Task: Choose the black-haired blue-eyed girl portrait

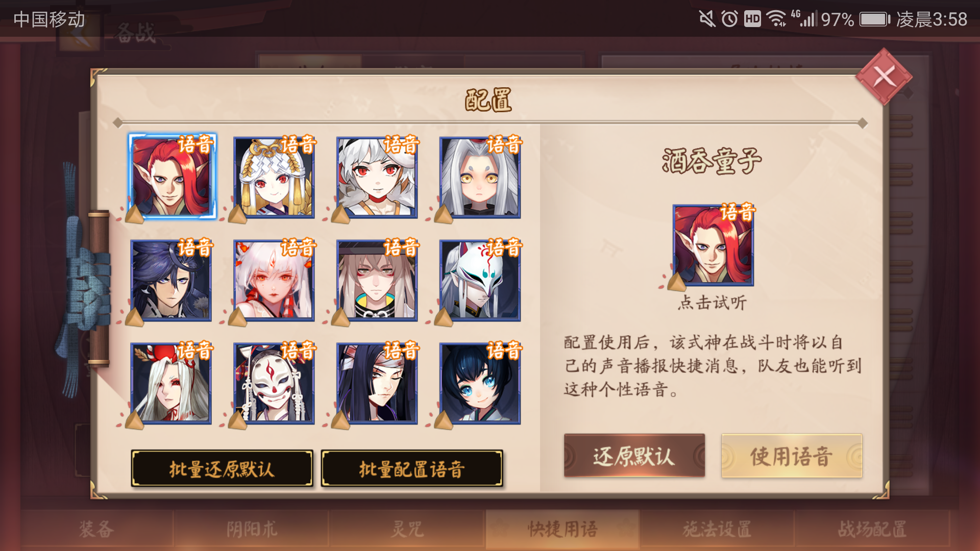Action: point(480,383)
